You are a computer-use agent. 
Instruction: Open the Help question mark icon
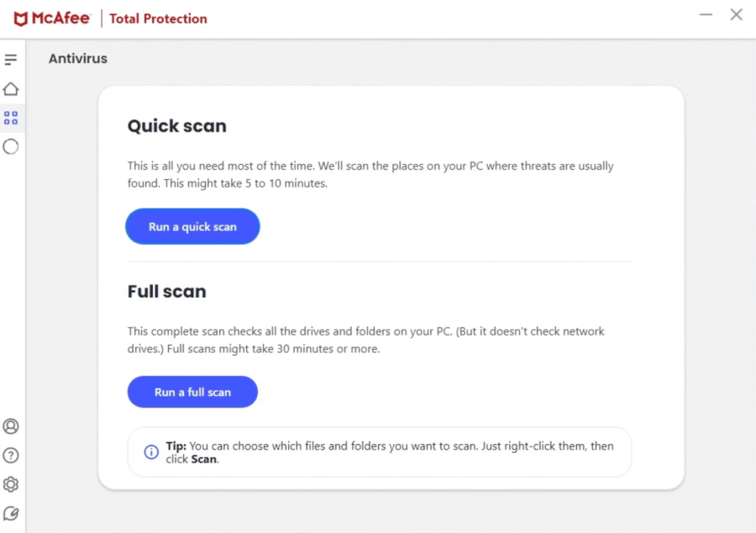(x=11, y=456)
